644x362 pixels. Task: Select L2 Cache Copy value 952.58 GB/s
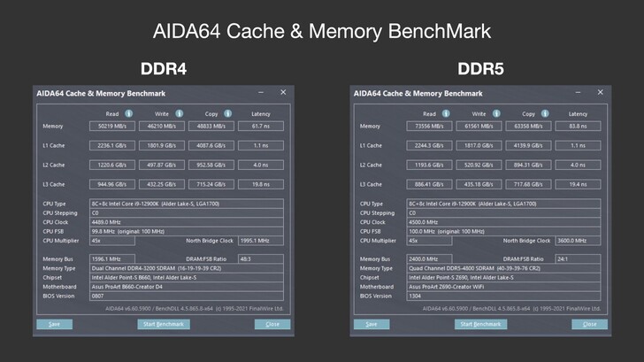(x=211, y=165)
